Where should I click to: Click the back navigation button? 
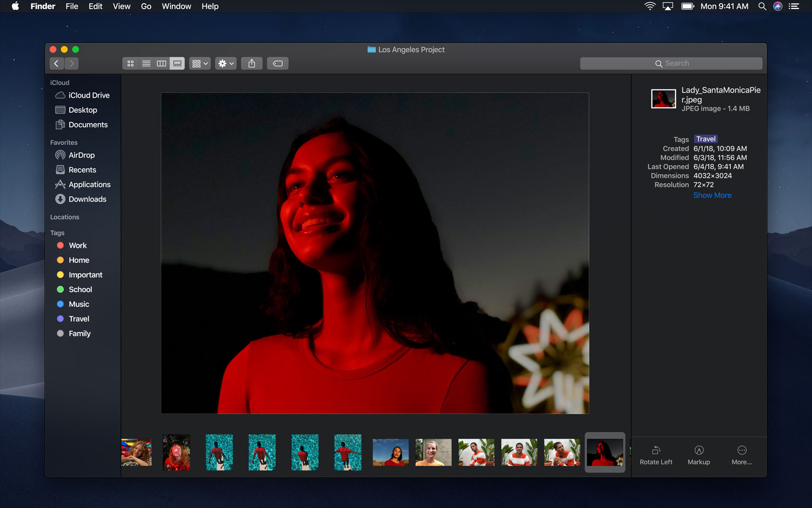pyautogui.click(x=56, y=63)
